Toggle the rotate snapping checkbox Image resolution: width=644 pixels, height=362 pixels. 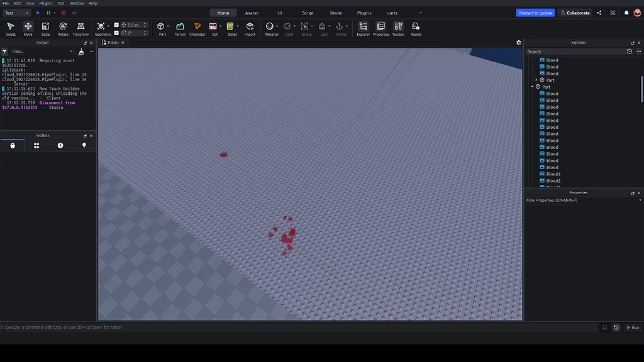pos(116,33)
